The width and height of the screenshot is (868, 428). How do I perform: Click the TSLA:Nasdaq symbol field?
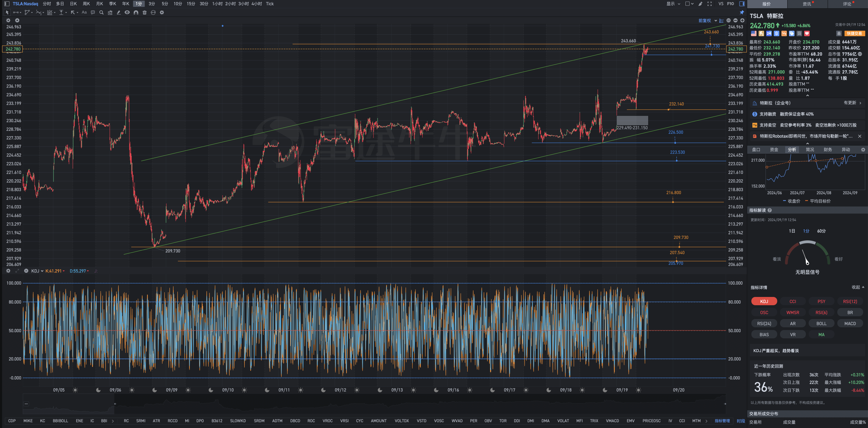(x=25, y=4)
